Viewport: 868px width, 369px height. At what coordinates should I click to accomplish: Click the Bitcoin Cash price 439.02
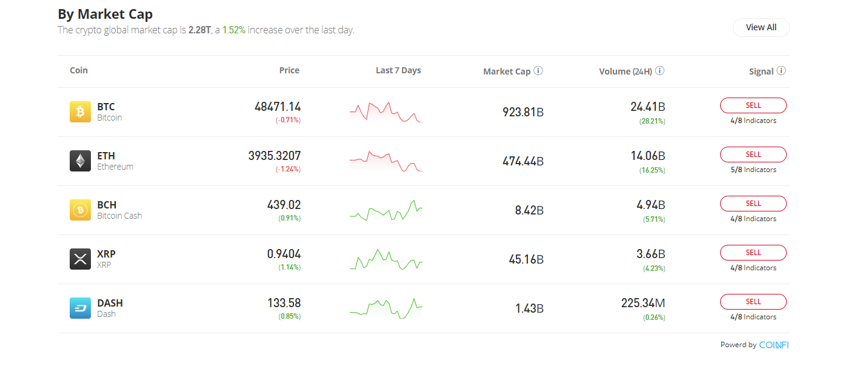tap(284, 205)
